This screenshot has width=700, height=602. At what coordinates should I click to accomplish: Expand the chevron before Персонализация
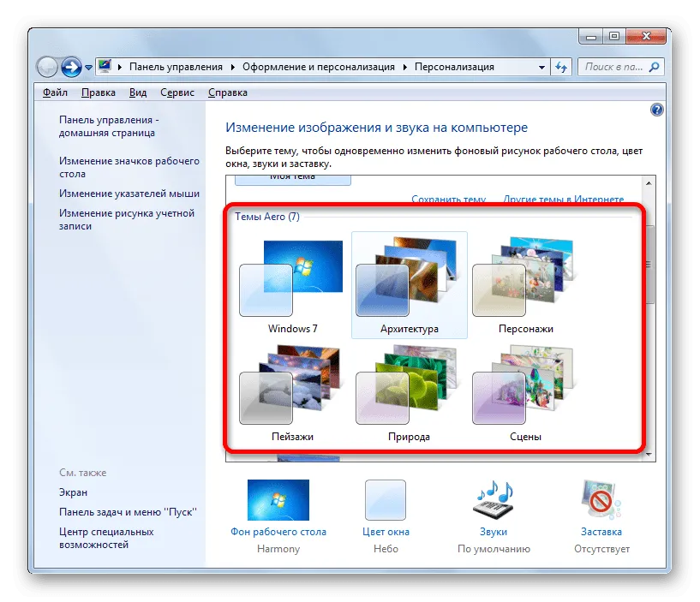coord(405,68)
